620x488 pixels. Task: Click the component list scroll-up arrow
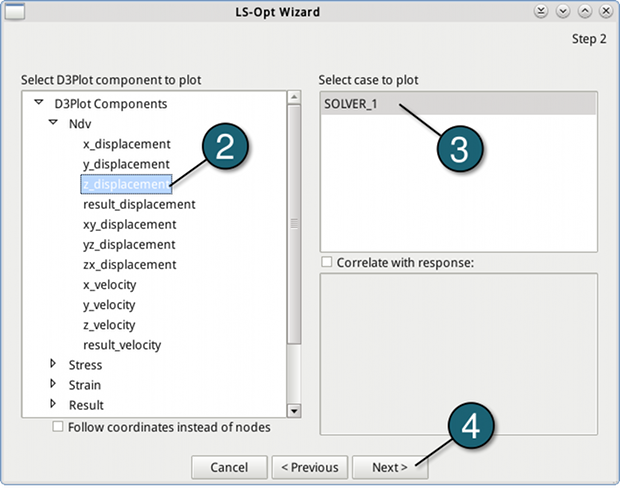pos(294,97)
